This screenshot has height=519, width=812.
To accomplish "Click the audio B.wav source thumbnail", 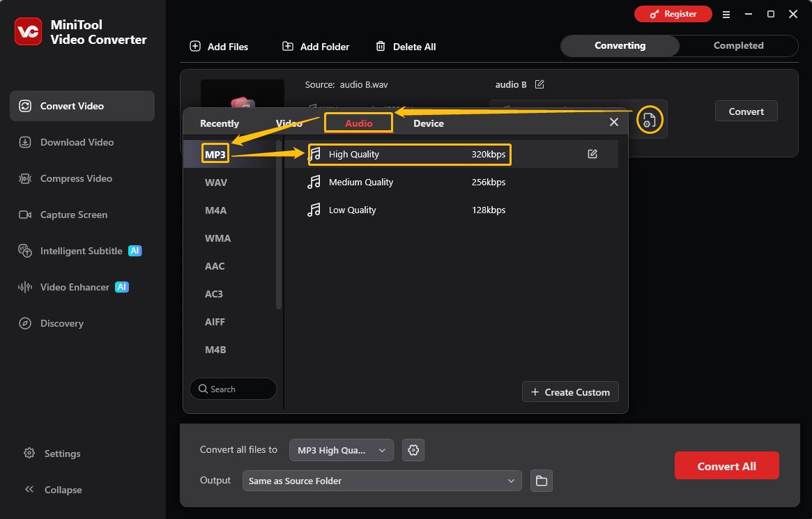I will [243, 93].
